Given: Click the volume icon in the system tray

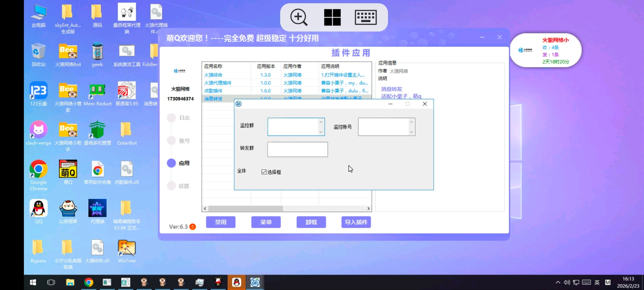Looking at the screenshot, I should tap(567, 282).
